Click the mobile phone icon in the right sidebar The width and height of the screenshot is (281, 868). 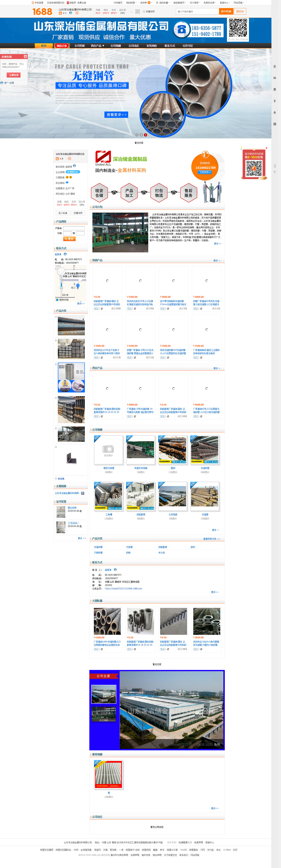pos(275,166)
